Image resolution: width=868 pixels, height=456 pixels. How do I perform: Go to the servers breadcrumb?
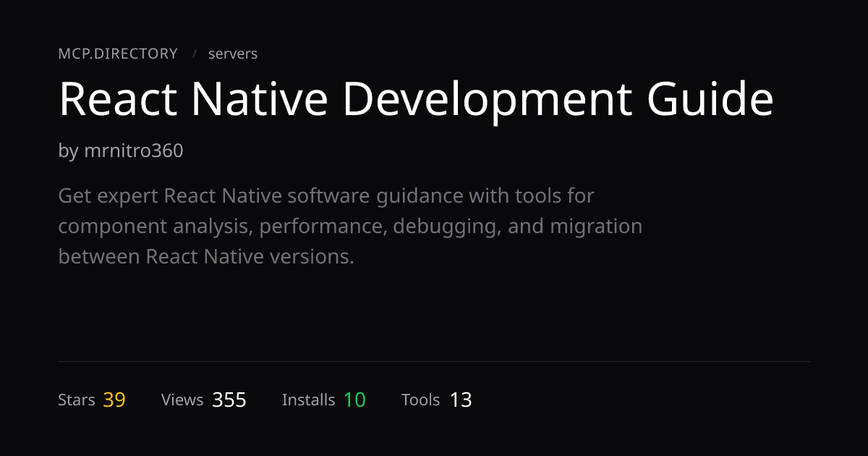point(233,54)
